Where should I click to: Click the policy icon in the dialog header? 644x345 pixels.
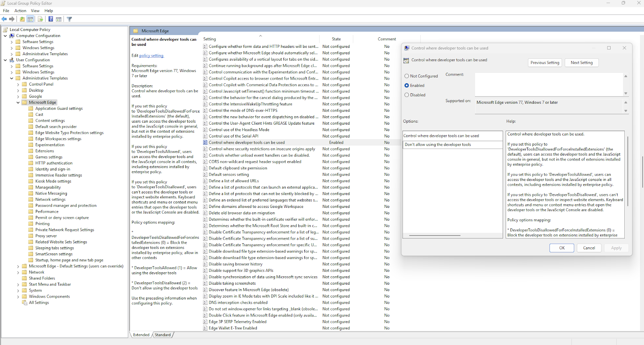(x=406, y=60)
